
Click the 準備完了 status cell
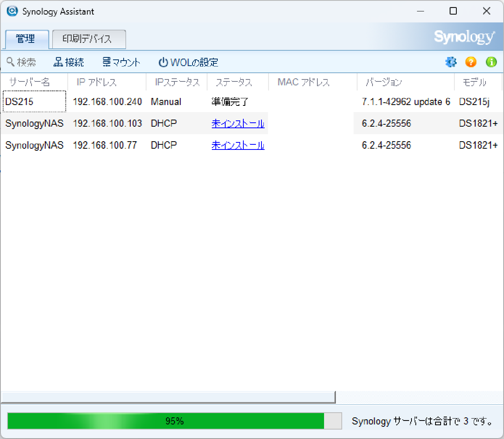click(230, 102)
